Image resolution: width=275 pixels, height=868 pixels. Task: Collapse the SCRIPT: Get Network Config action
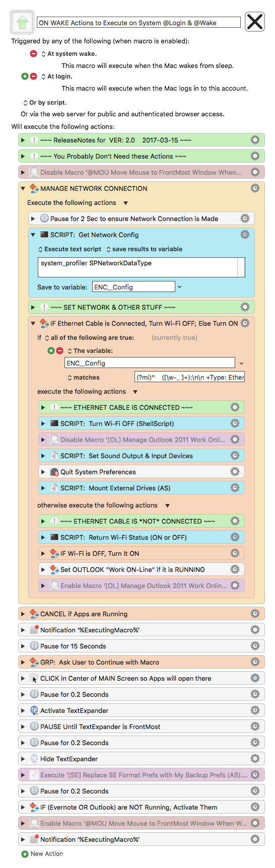[x=33, y=235]
